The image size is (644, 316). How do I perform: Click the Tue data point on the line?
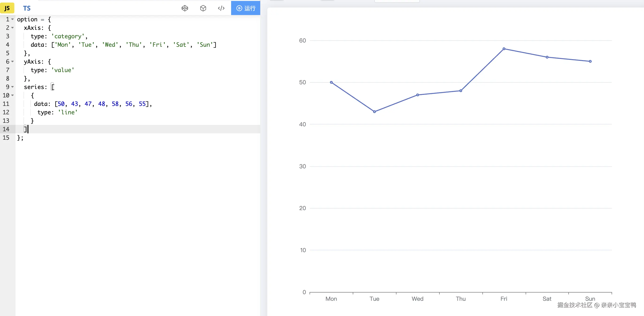[374, 112]
